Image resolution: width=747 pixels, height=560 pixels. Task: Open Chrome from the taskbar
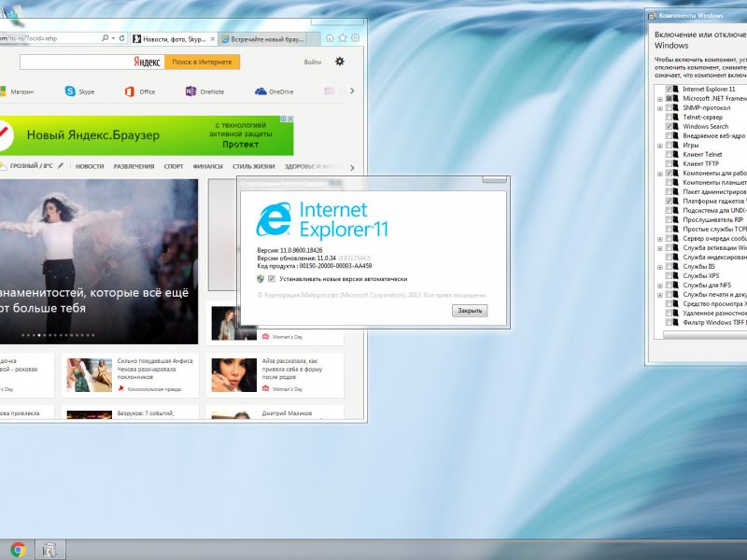pyautogui.click(x=18, y=550)
